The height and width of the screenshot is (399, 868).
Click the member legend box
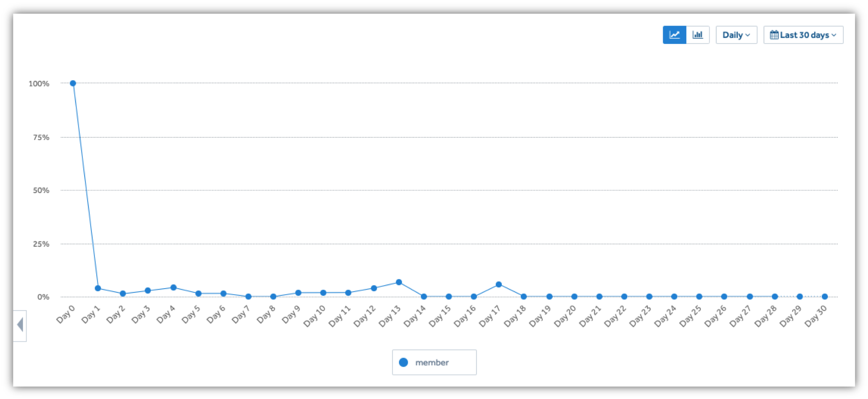[434, 362]
